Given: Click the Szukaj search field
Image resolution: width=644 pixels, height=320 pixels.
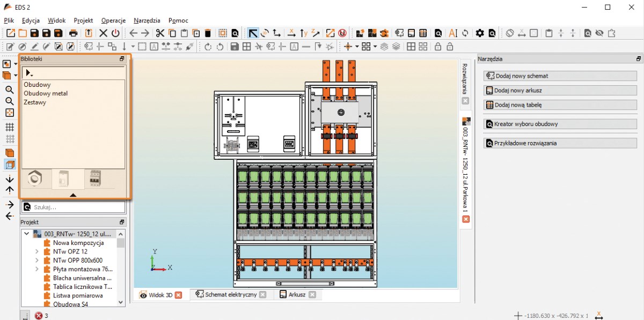Looking at the screenshot, I should pos(74,206).
